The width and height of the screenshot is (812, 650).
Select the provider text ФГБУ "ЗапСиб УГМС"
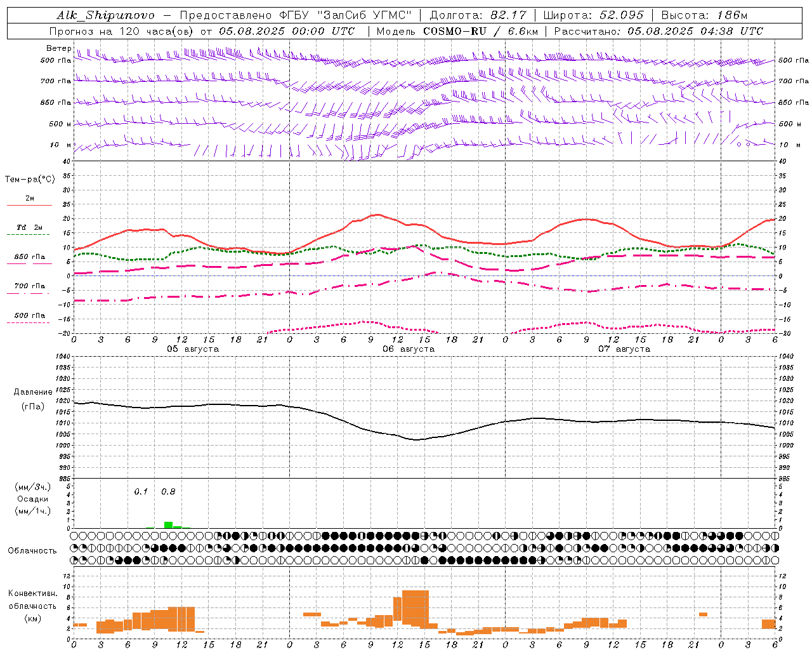coord(346,15)
